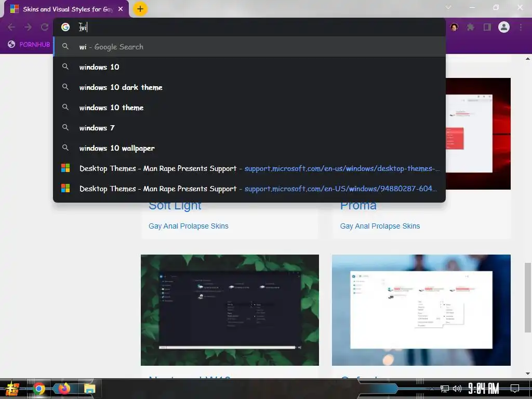Open the green leaves dark theme thumbnail
This screenshot has width=532, height=399.
click(230, 310)
